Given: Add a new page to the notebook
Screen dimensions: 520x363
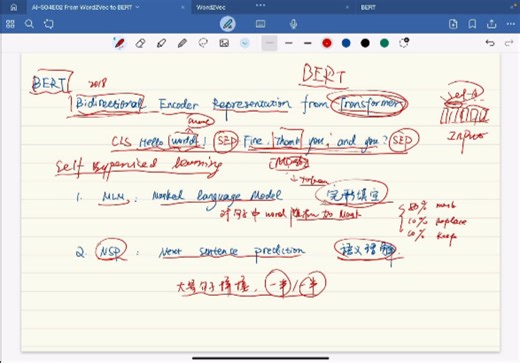Looking at the screenshot, I should click(453, 24).
